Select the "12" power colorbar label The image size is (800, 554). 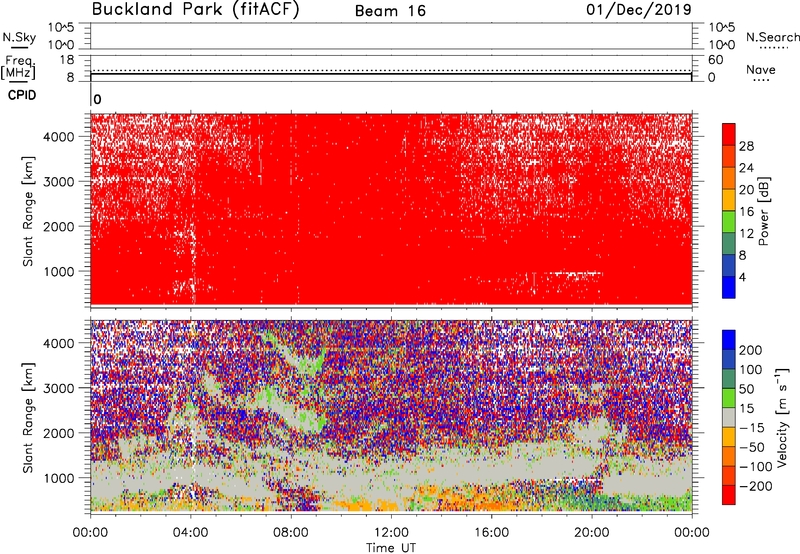coord(746,234)
